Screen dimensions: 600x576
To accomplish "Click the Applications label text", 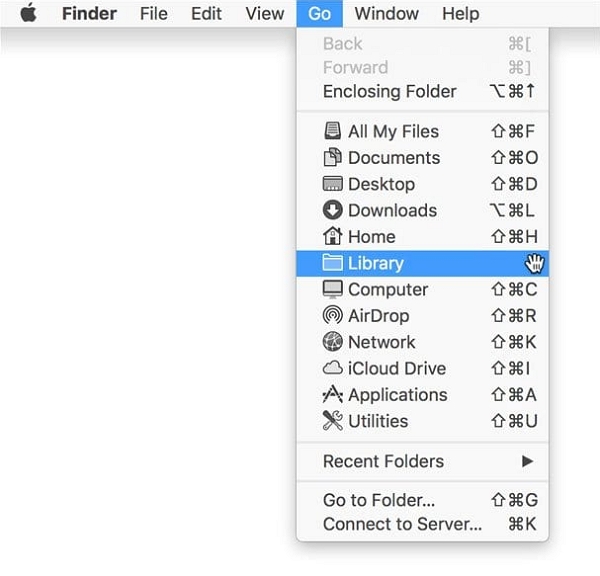I will 398,395.
